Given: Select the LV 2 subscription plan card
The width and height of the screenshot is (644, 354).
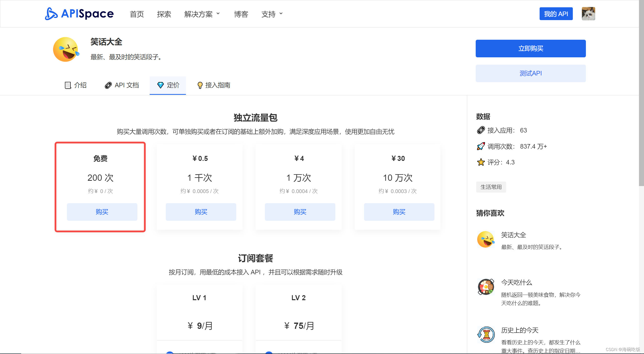Looking at the screenshot, I should [299, 319].
